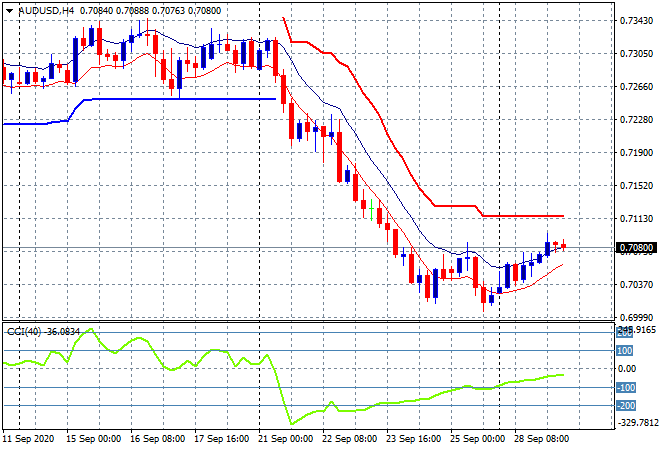Select the flat red line near 0.71130
The width and height of the screenshot is (660, 450).
click(520, 216)
